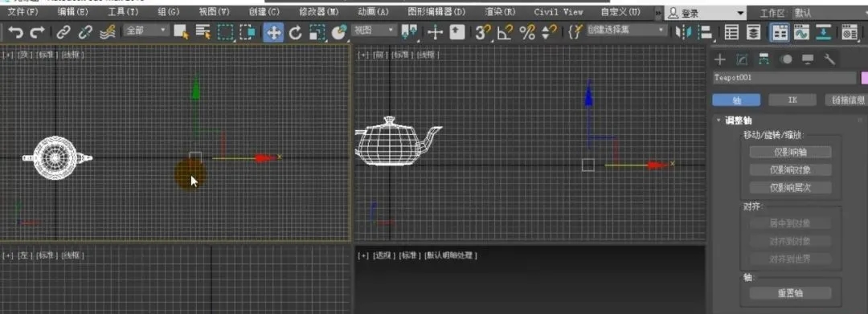Image resolution: width=868 pixels, height=314 pixels.
Task: Switch to the Hierarchy panel icon
Action: point(764,59)
